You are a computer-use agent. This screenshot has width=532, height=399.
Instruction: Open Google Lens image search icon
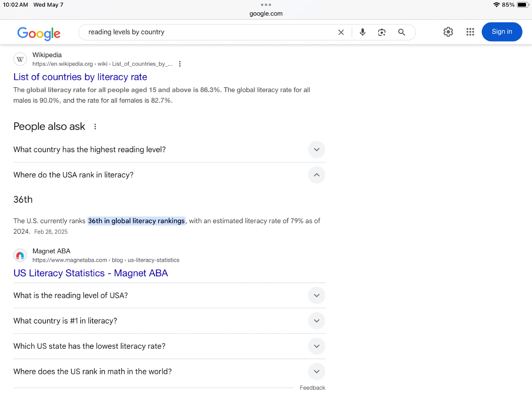point(382,32)
